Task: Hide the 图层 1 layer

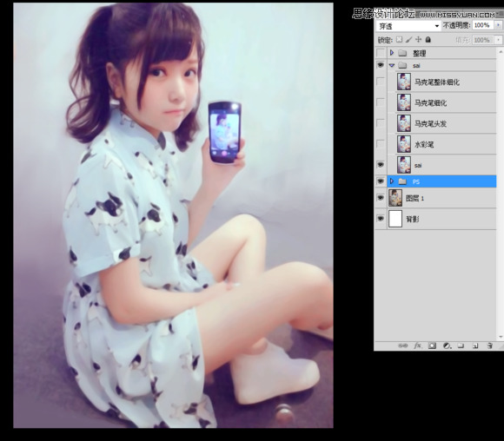Action: click(381, 198)
